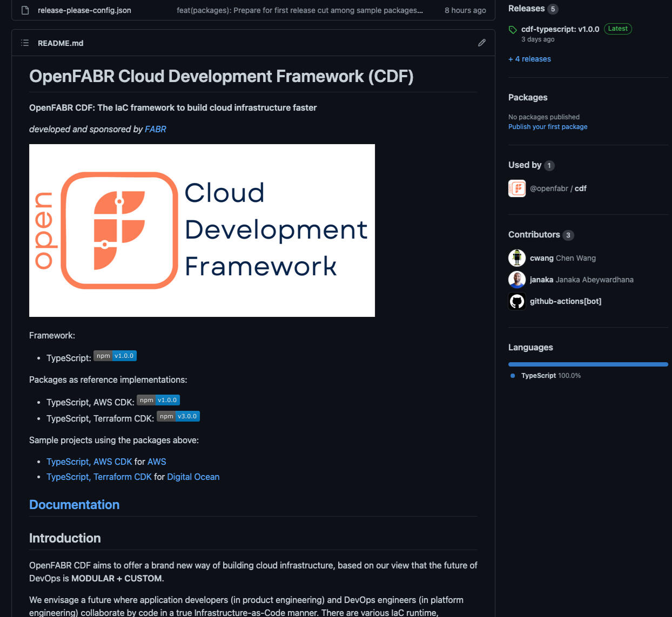
Task: Open the Digital Ocean link
Action: point(193,477)
